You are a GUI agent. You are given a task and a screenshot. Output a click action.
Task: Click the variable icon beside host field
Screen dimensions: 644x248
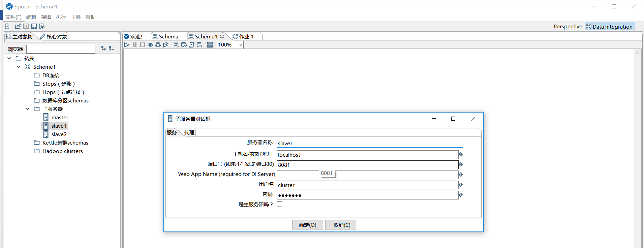pyautogui.click(x=461, y=154)
